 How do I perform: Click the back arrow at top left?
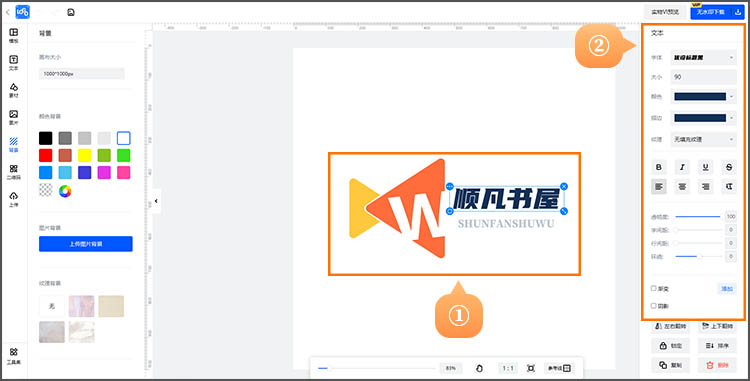point(7,12)
